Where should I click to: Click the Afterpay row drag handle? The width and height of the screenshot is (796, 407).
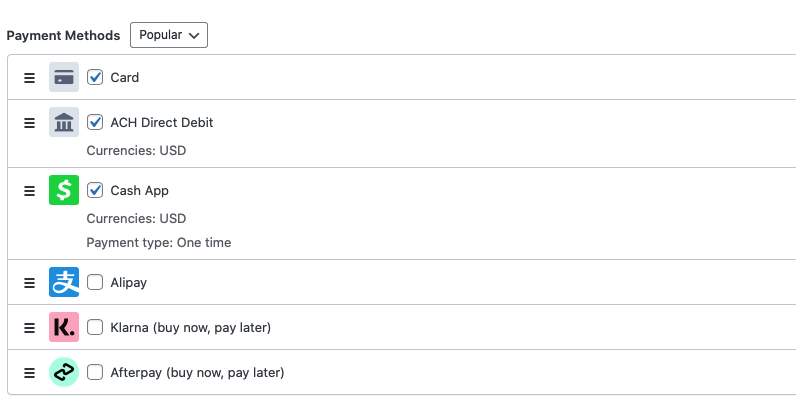point(29,372)
